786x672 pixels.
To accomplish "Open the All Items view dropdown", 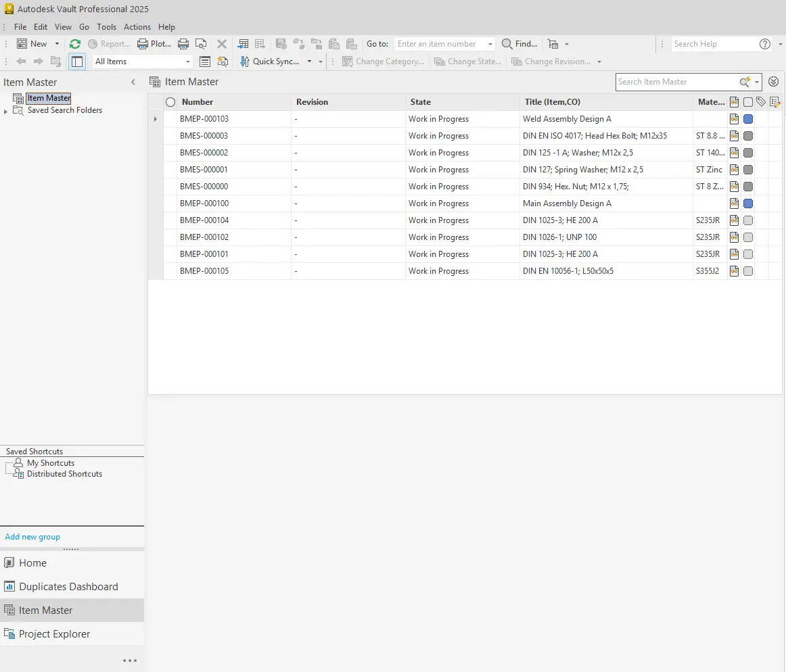I will pos(188,62).
